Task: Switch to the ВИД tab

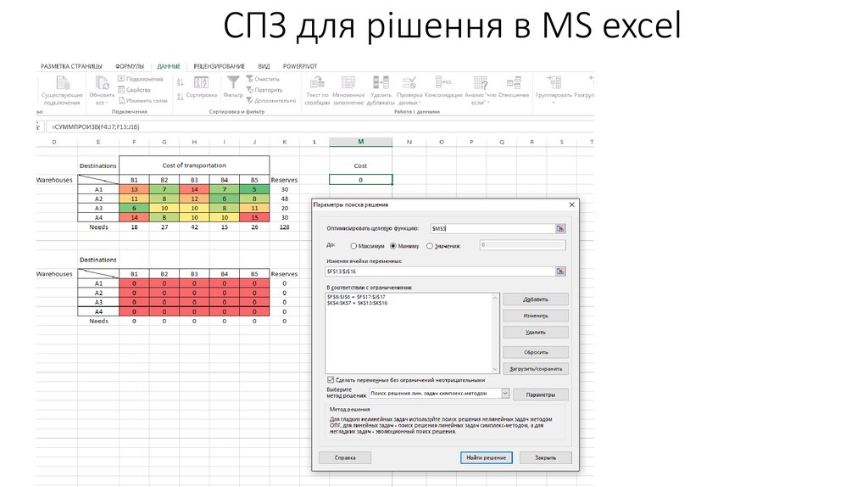Action: [x=264, y=66]
